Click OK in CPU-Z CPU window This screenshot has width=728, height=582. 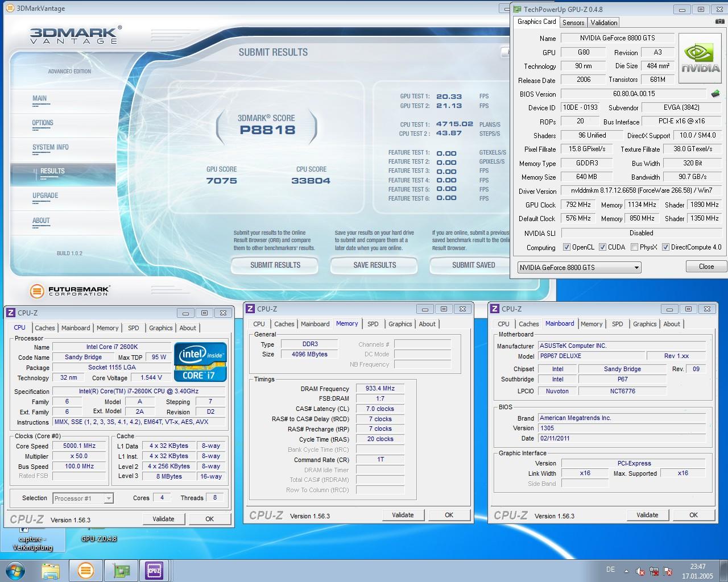(209, 519)
